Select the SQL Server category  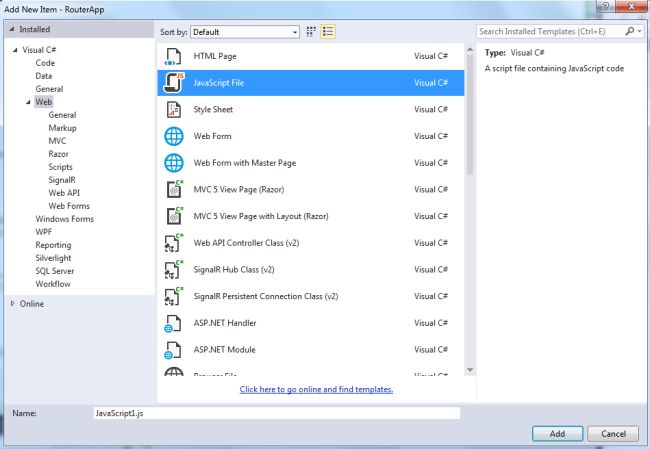(x=55, y=271)
